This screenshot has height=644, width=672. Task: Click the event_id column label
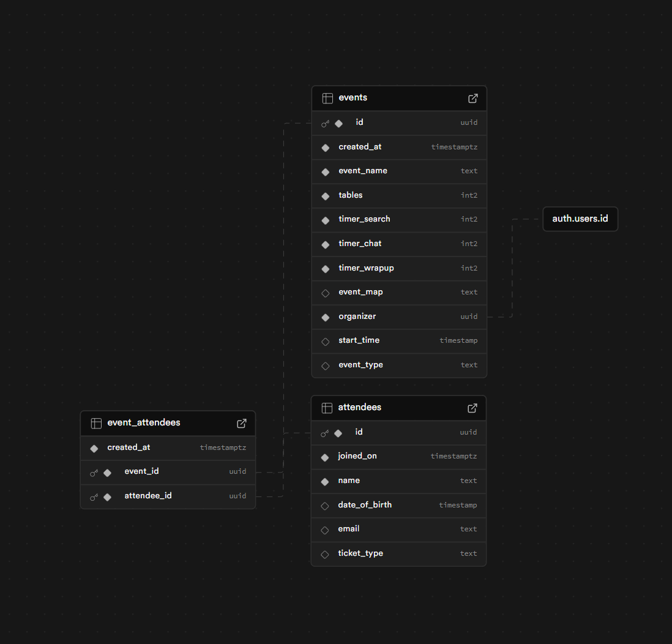coord(141,471)
